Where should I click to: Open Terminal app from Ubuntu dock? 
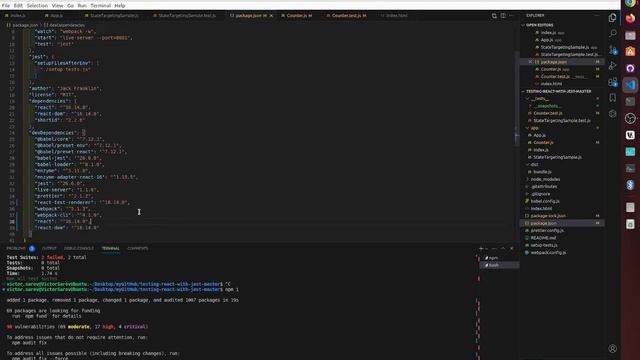tap(630, 101)
